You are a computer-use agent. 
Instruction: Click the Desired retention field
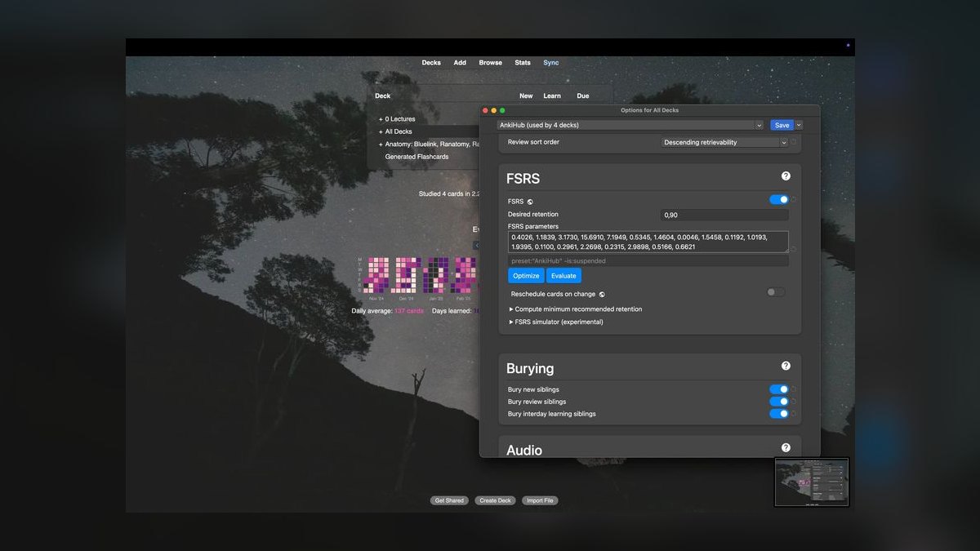tap(725, 215)
